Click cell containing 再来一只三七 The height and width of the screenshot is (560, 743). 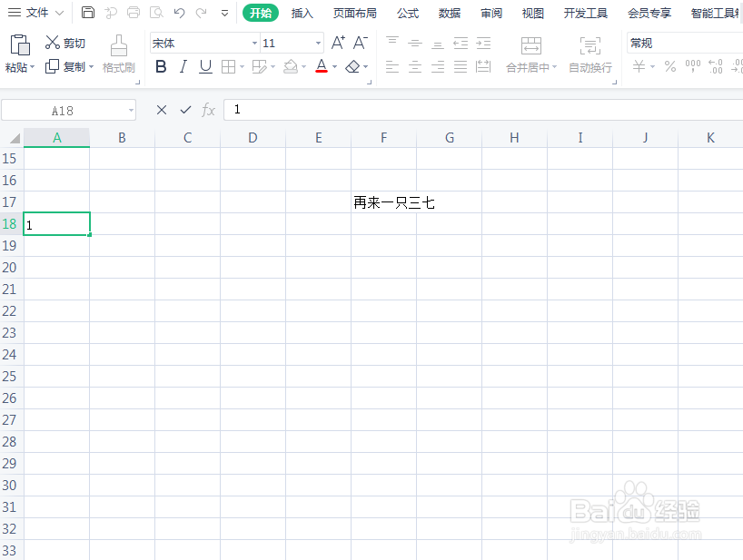tap(384, 202)
